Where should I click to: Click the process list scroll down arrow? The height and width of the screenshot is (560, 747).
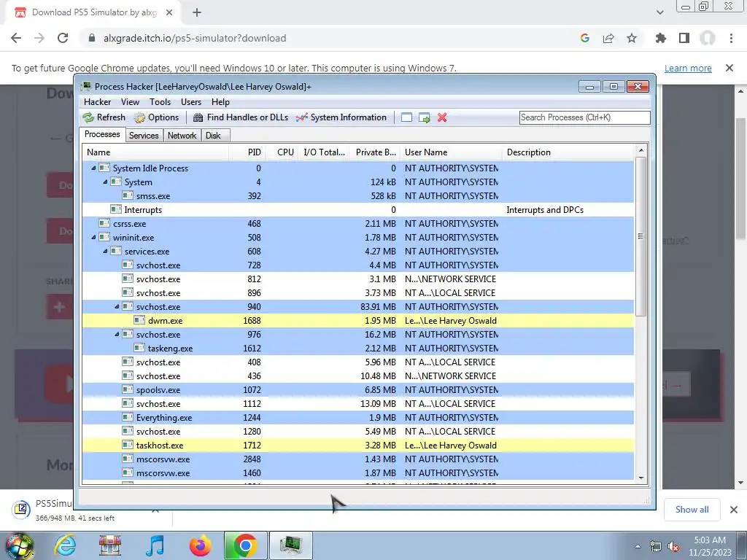[640, 478]
